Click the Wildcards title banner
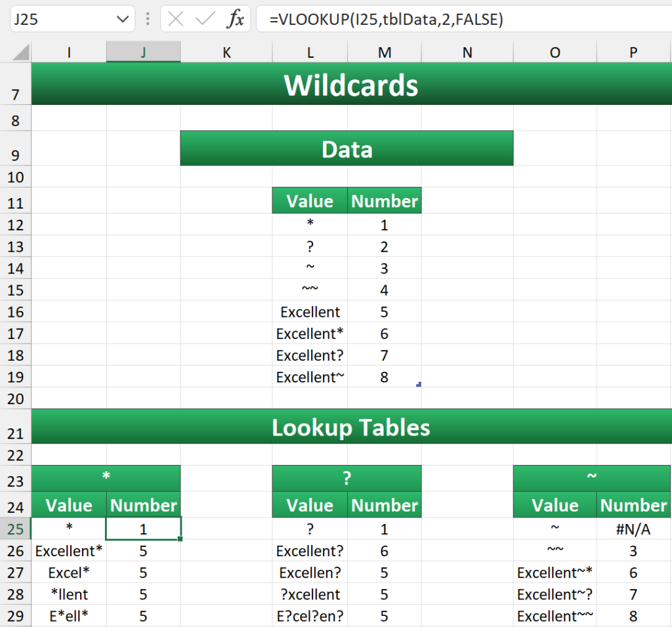 351,85
